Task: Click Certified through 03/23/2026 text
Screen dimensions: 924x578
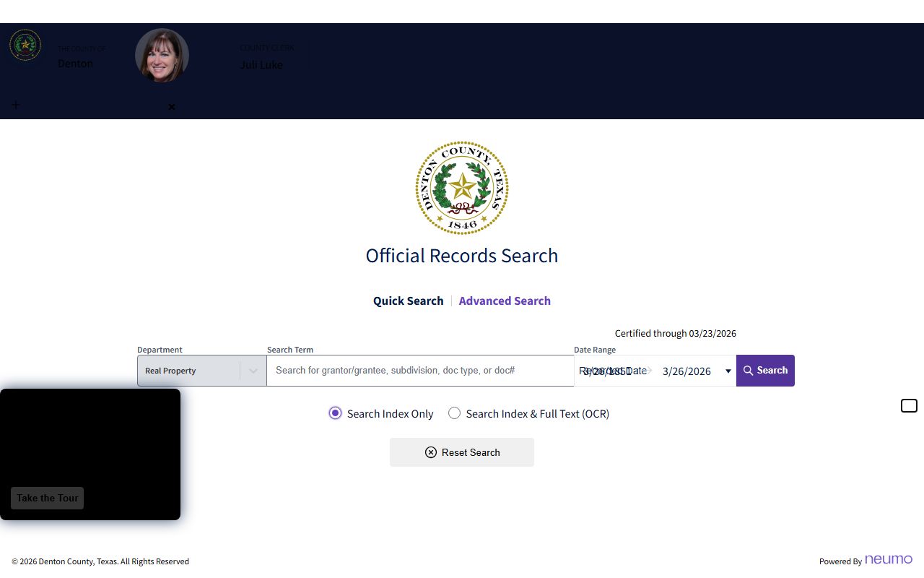Action: [676, 333]
